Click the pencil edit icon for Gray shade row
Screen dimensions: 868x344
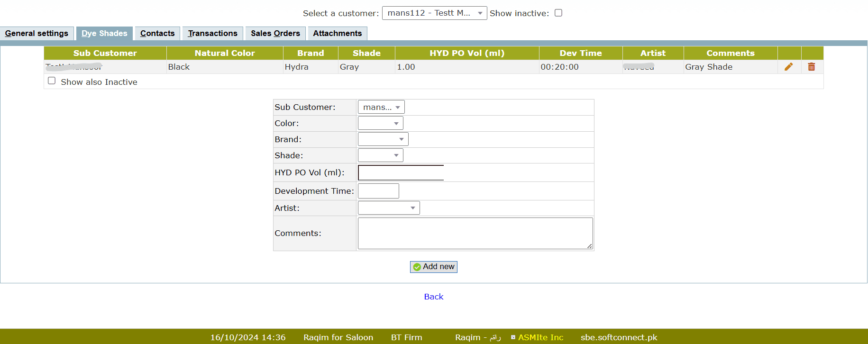point(789,67)
